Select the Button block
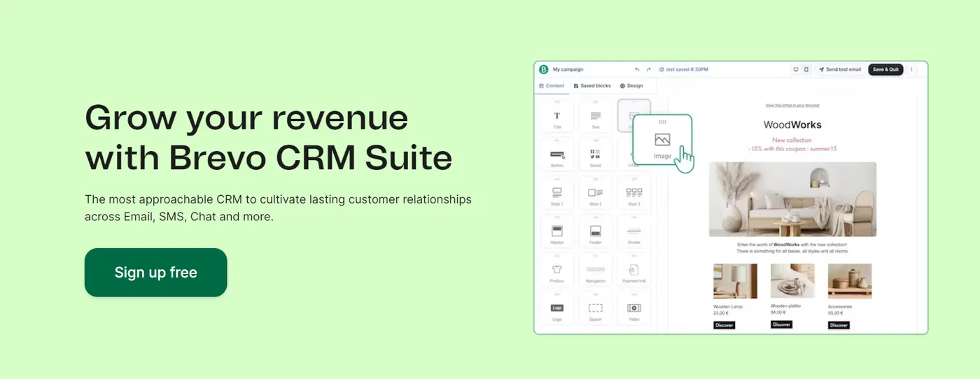Viewport: 980px width, 379px height. [x=557, y=155]
